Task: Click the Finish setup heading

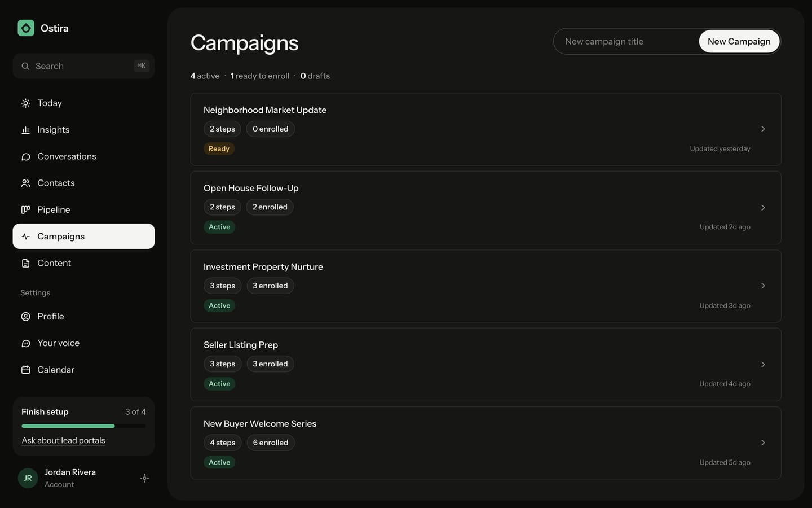Action: click(x=45, y=412)
